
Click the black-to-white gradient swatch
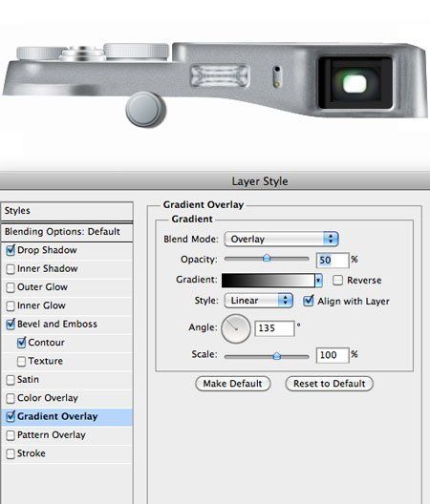pyautogui.click(x=269, y=281)
